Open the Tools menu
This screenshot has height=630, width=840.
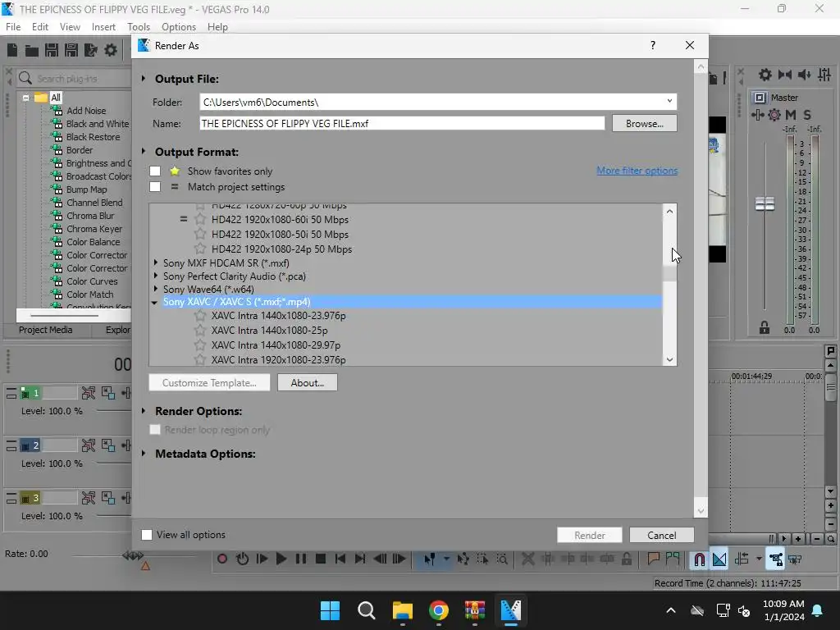139,27
